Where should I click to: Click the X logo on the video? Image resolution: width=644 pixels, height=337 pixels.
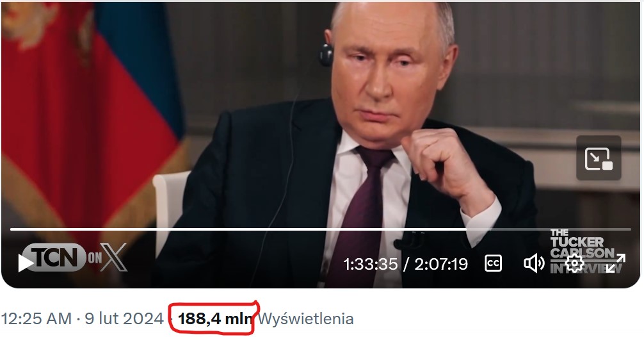point(114,257)
